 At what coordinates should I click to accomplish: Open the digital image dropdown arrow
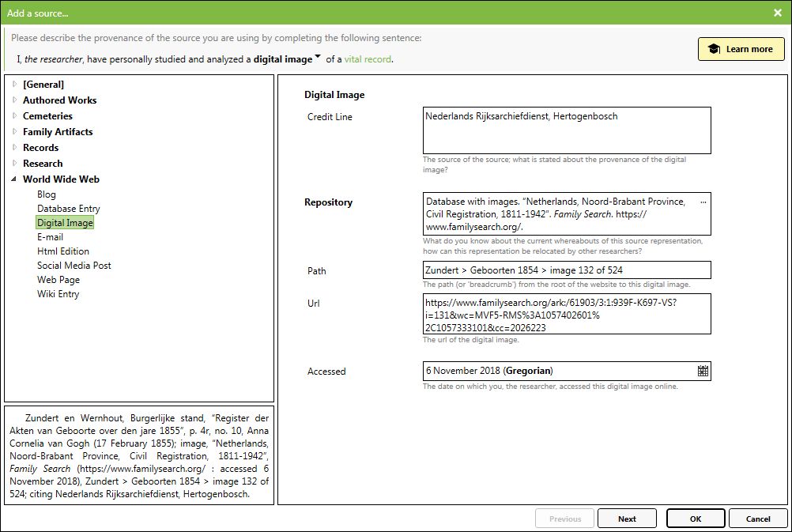[x=318, y=57]
